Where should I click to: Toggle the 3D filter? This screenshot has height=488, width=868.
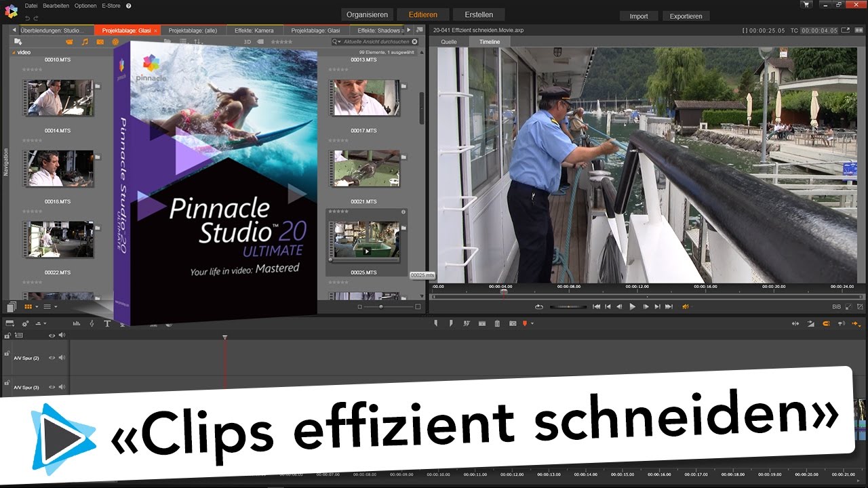pyautogui.click(x=248, y=42)
